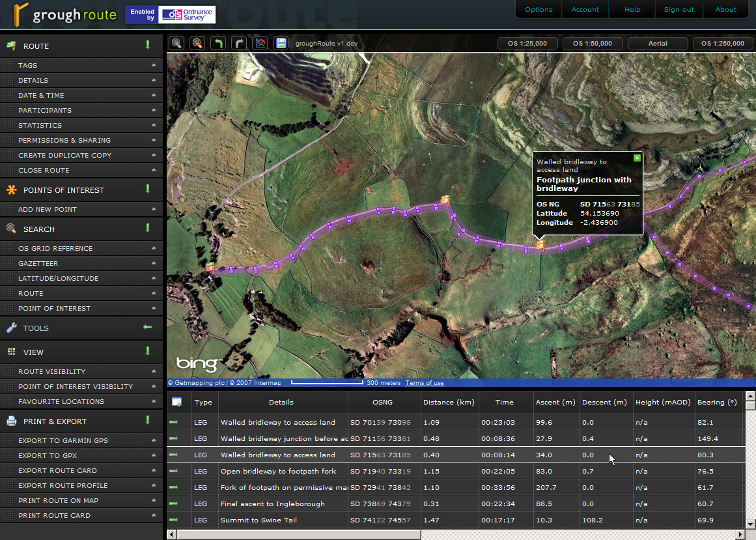Click the redo arrow icon
Image resolution: width=756 pixels, height=540 pixels.
coord(239,44)
